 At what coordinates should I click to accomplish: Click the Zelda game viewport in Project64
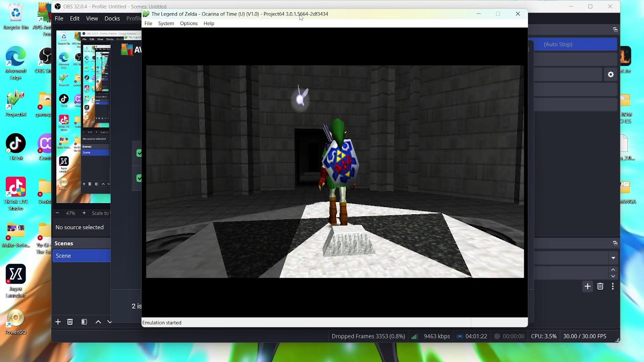335,171
